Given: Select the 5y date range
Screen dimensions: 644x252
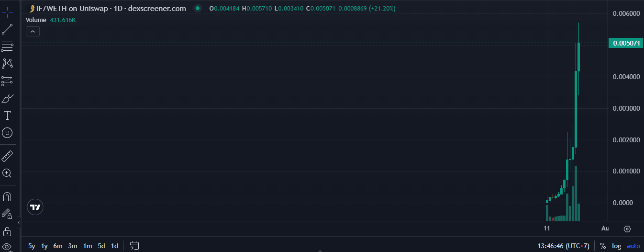Looking at the screenshot, I should (32, 246).
